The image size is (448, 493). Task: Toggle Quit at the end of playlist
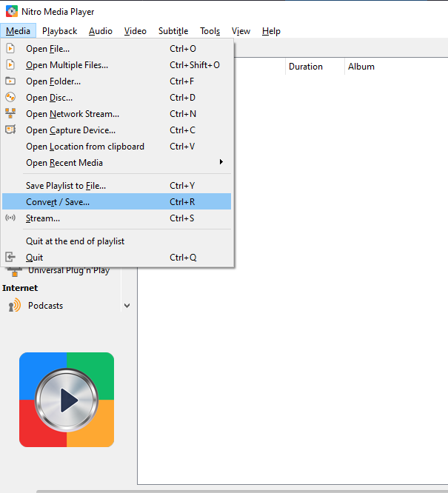click(117, 241)
